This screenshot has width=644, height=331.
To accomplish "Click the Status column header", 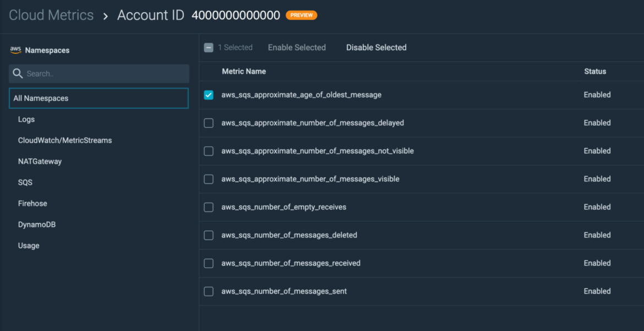I will tap(595, 72).
